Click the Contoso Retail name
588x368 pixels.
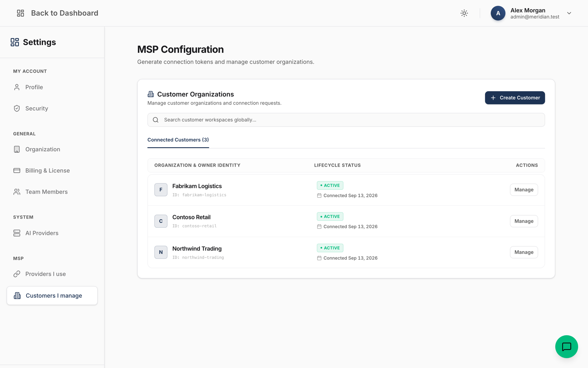point(191,217)
